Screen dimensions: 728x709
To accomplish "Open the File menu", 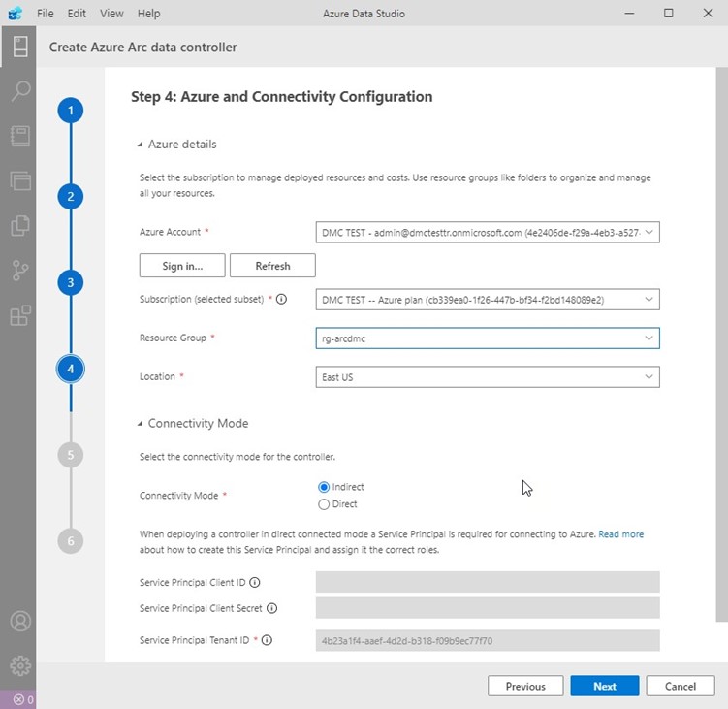I will point(45,14).
